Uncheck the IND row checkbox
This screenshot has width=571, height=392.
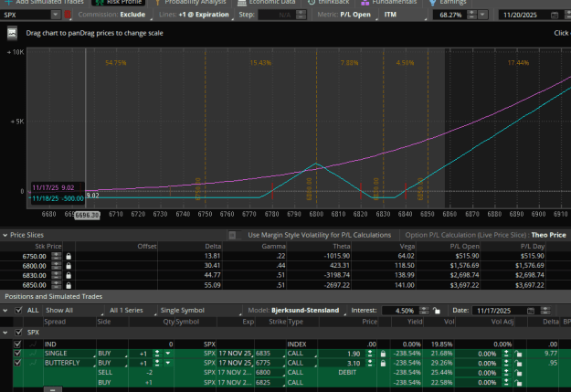click(17, 344)
